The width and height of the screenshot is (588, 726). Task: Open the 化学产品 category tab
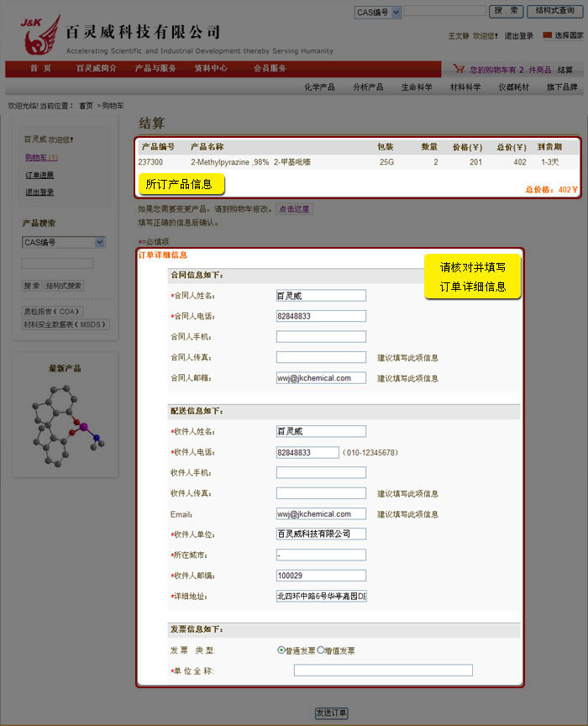(x=319, y=87)
